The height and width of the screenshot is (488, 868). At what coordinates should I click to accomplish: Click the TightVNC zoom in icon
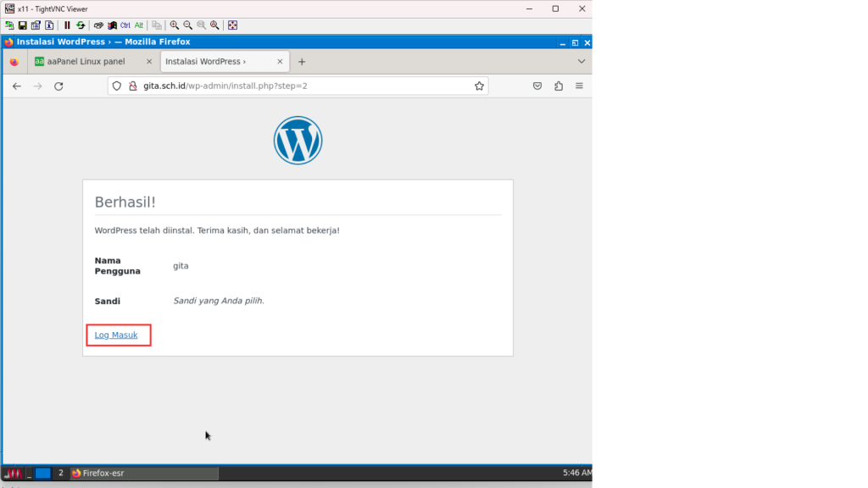point(175,25)
